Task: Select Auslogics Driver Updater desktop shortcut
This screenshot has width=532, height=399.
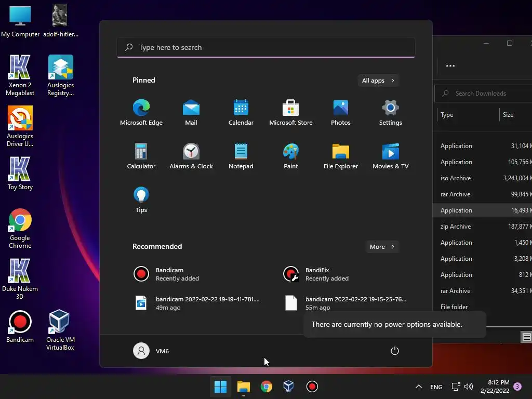Action: 20,126
